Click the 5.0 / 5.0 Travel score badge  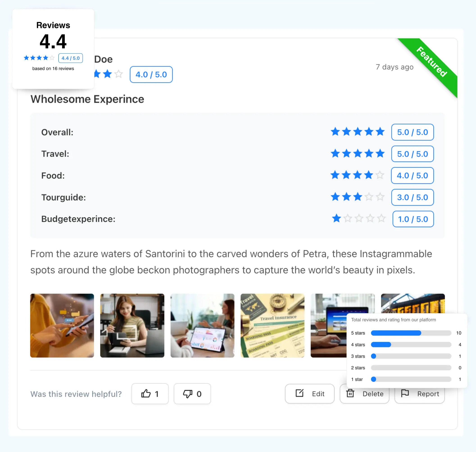pos(413,154)
